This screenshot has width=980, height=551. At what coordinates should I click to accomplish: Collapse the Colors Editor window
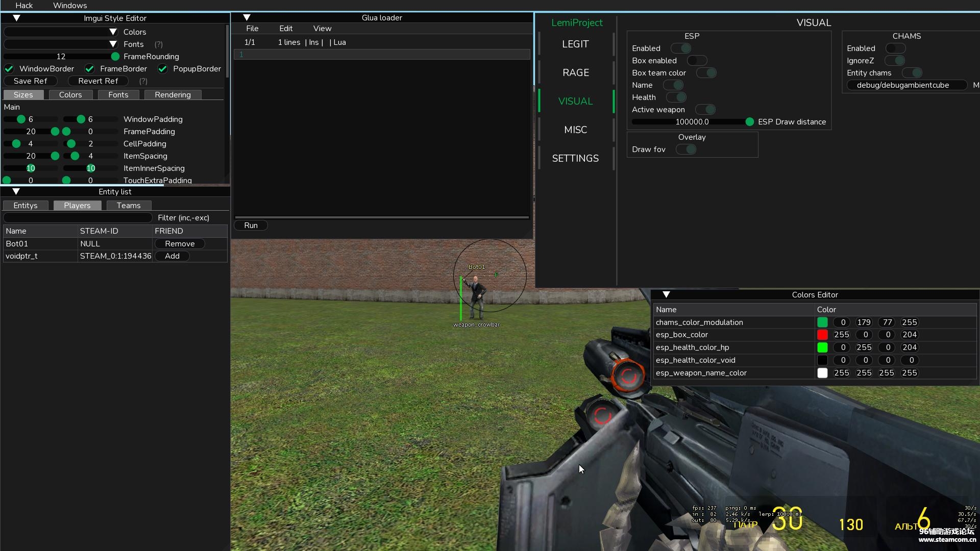point(666,294)
